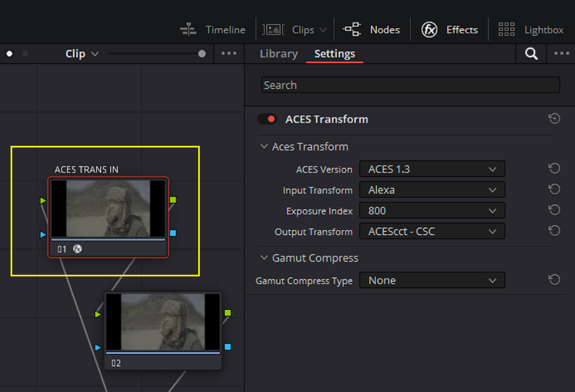The image size is (575, 392).
Task: Toggle the Nodes panel
Action: click(371, 30)
